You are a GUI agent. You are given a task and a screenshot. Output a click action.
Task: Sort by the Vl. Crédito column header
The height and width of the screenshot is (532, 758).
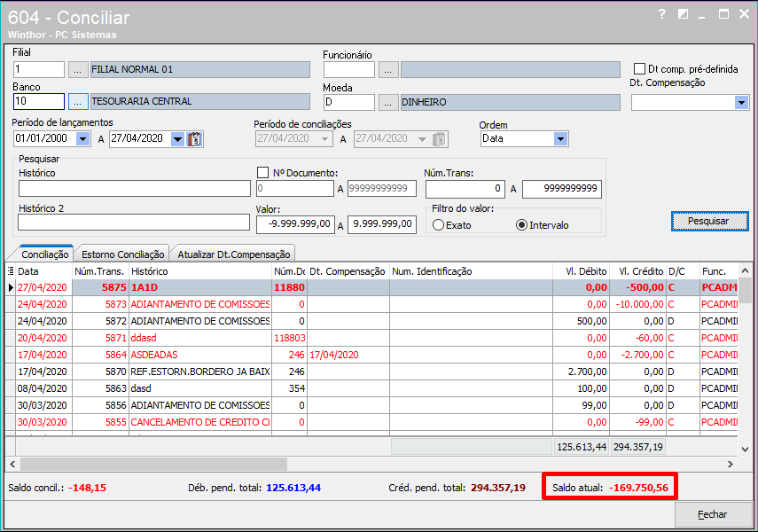(x=638, y=271)
